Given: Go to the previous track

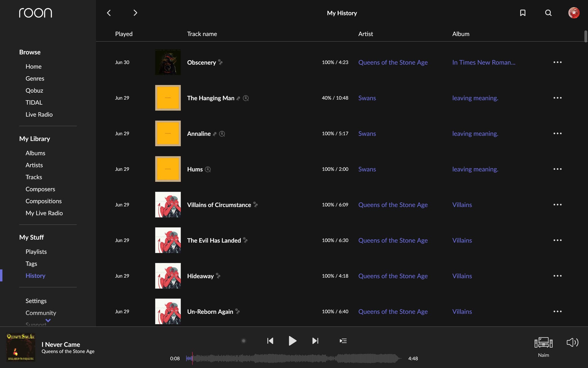Looking at the screenshot, I should pyautogui.click(x=270, y=341).
